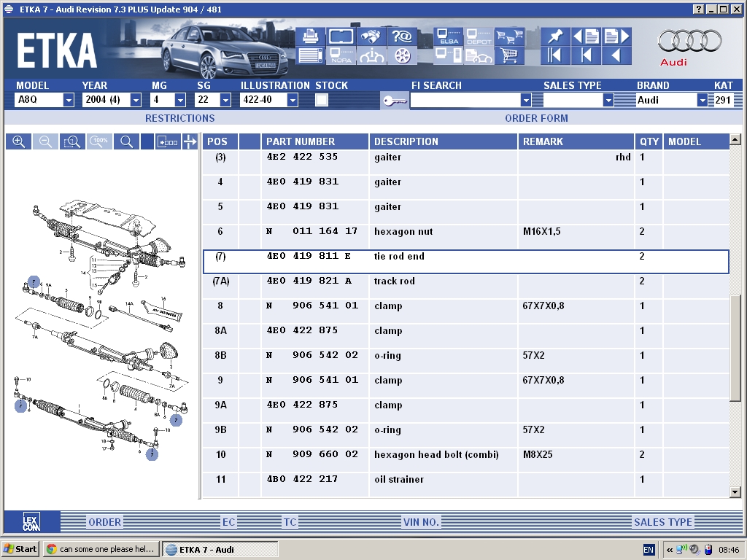
Task: Select the zoom-to-area magnifier tool
Action: [72, 141]
